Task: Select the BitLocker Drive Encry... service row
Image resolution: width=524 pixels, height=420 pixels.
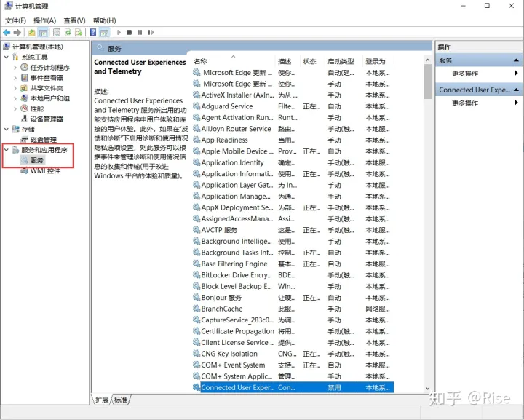Action: (x=293, y=275)
